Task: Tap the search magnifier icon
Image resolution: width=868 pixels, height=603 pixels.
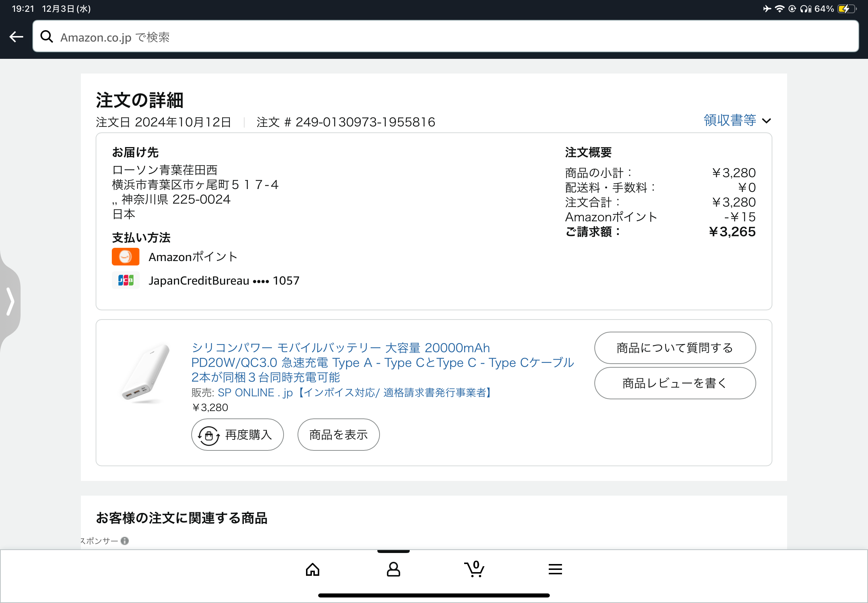Action: click(x=47, y=37)
